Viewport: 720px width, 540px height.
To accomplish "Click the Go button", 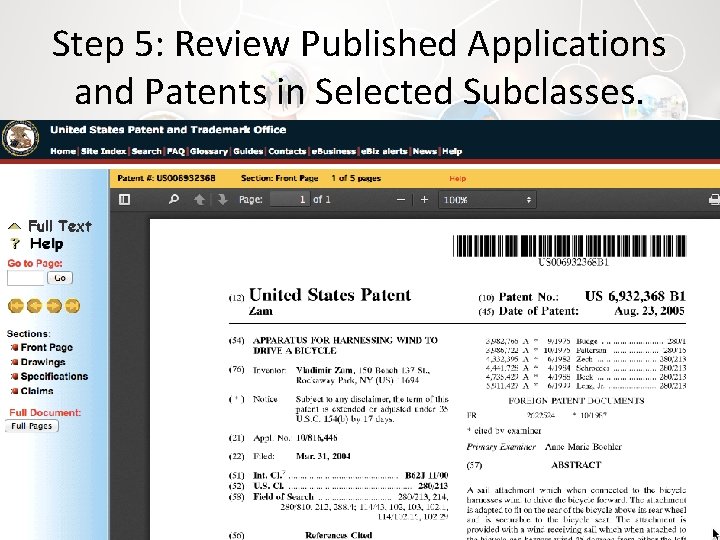I will pos(60,278).
